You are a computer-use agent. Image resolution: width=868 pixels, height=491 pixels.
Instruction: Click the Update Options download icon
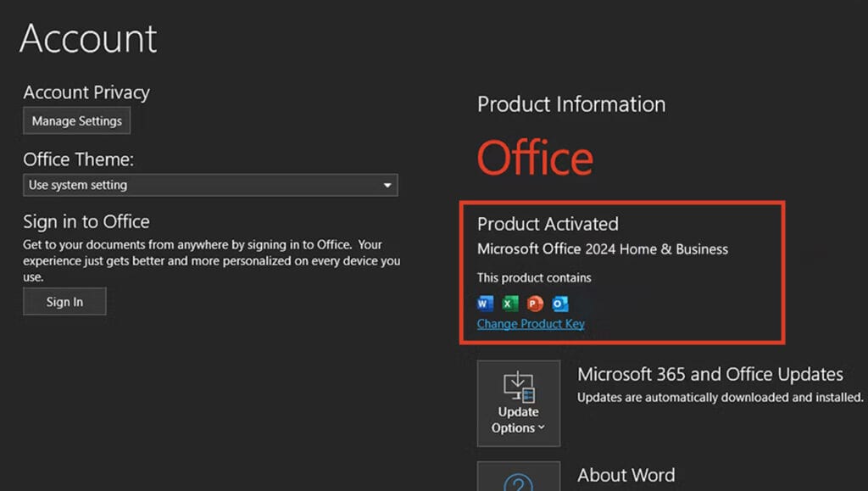click(518, 388)
